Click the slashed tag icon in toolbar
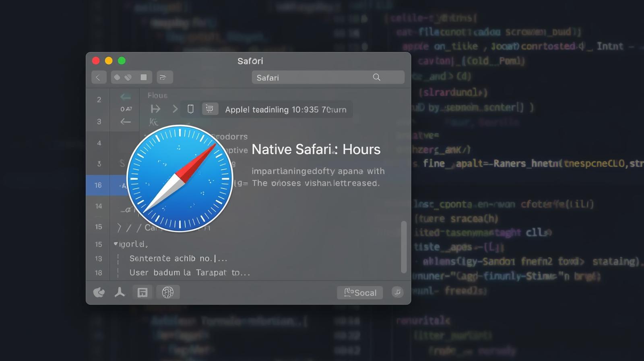Image resolution: width=644 pixels, height=361 pixels. [128, 77]
